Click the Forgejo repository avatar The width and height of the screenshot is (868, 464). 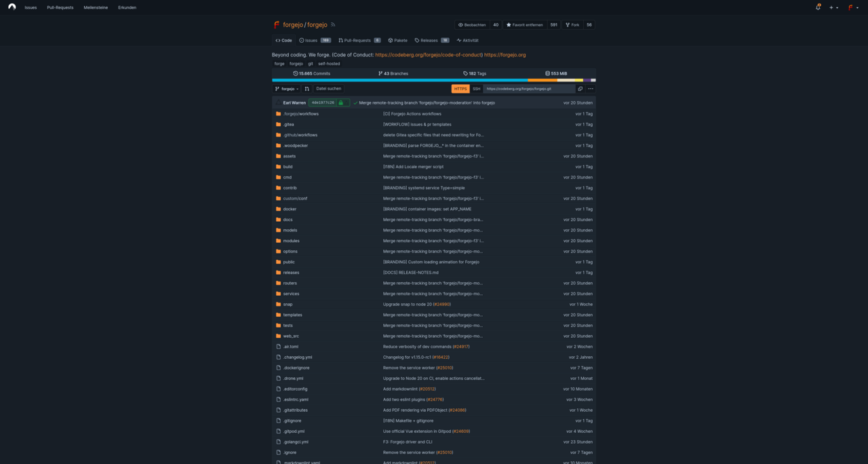click(277, 24)
